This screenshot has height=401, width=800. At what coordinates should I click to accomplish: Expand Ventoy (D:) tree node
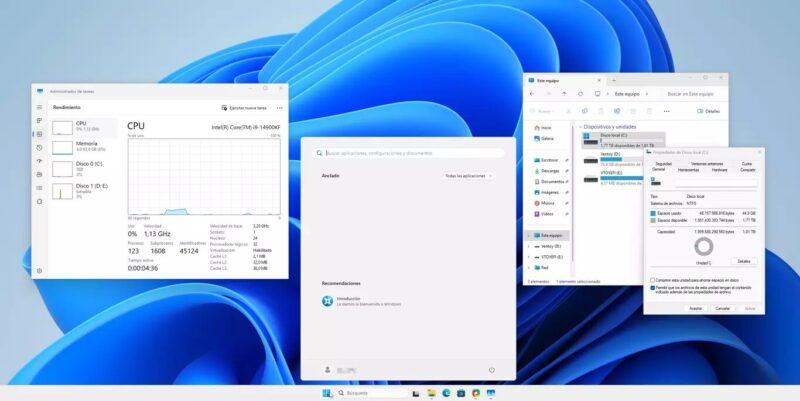coord(529,246)
